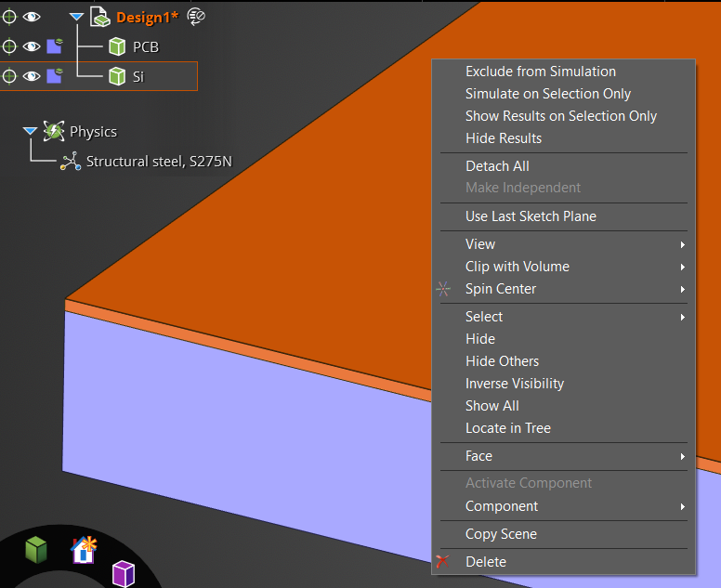Expand Spin Center submenu arrow

click(683, 289)
